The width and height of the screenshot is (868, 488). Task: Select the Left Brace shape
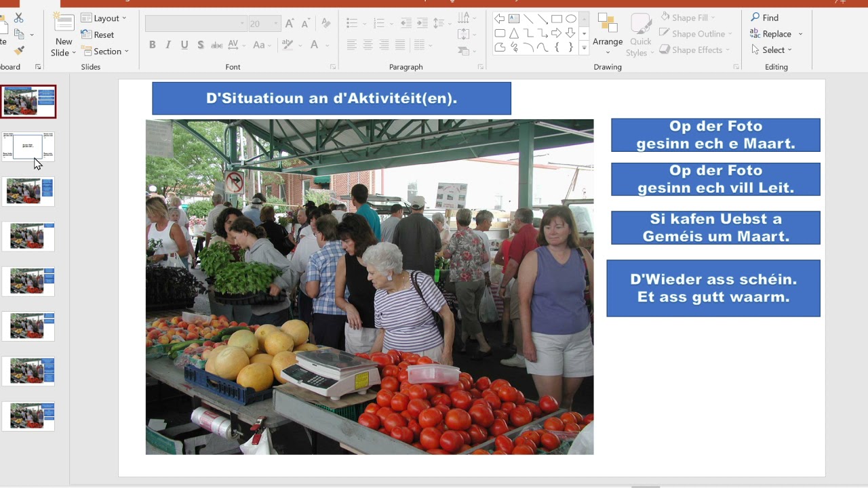coord(557,47)
